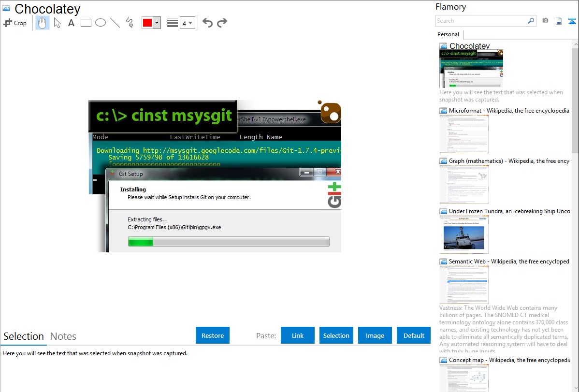The width and height of the screenshot is (579, 392).
Task: Click the camera snapshot icon
Action: click(545, 21)
